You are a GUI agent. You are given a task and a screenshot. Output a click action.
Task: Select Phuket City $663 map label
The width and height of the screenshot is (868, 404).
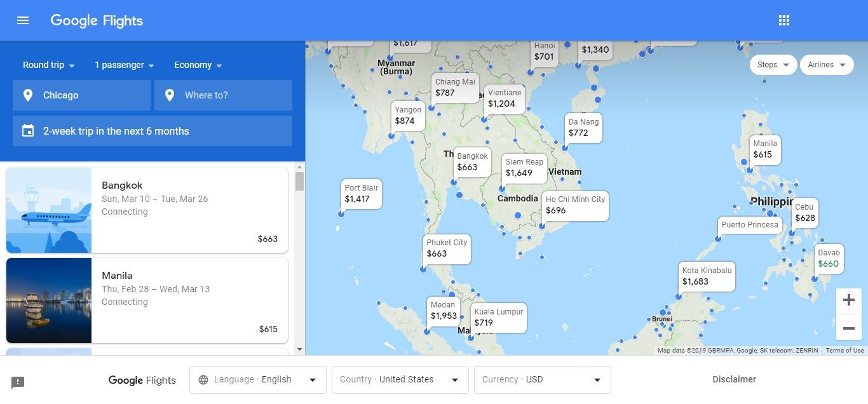447,248
